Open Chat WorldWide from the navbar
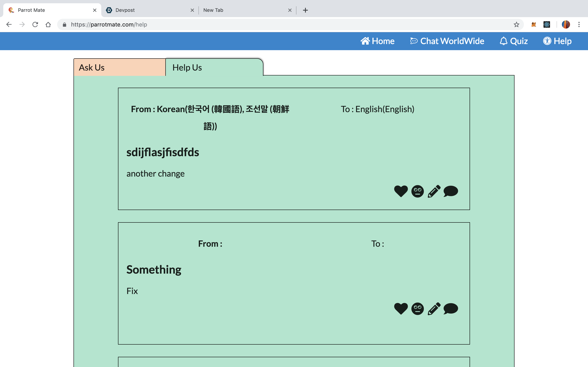Screen dimensions: 588x367 coord(447,41)
